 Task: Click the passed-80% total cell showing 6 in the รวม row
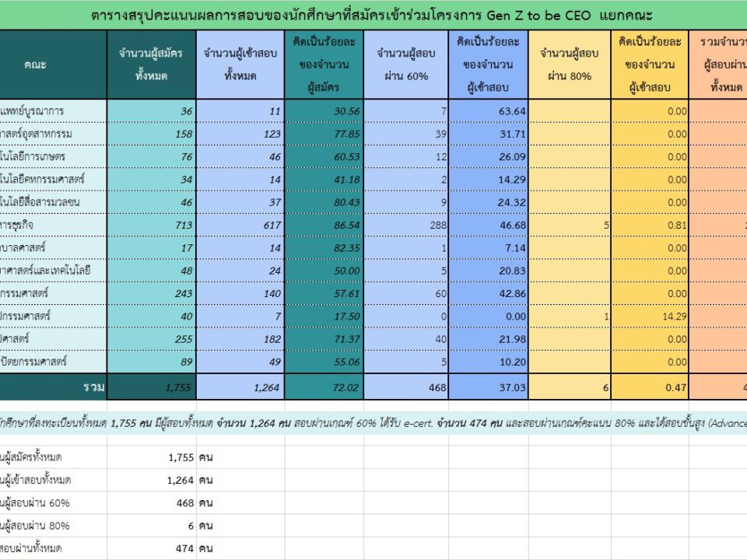pyautogui.click(x=570, y=387)
